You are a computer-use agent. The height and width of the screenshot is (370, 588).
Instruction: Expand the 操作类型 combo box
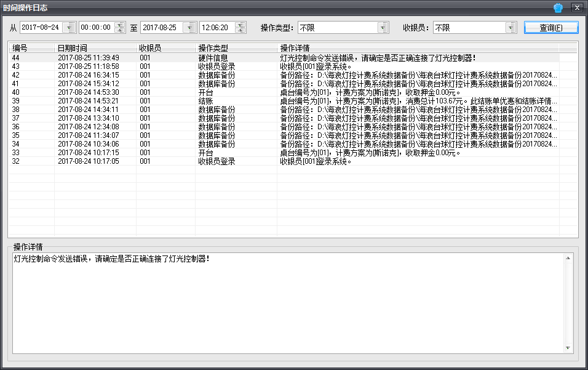point(383,28)
